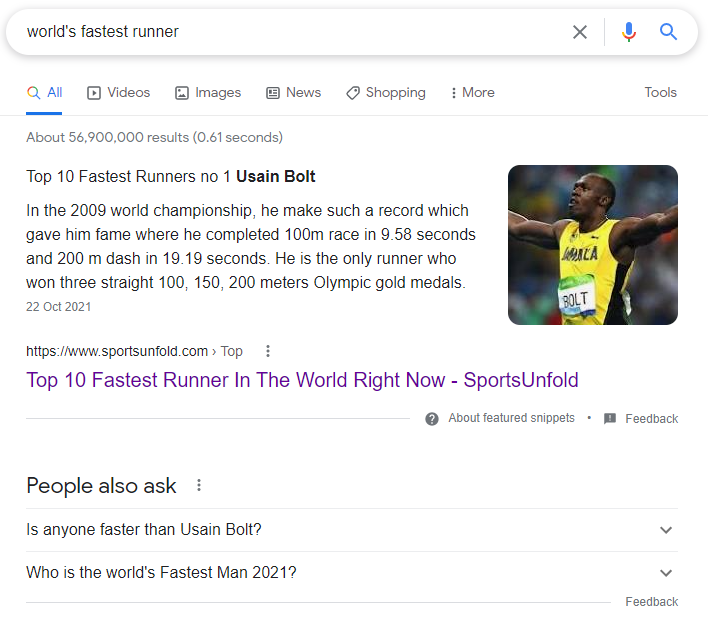Click the Feedback flag icon under snippet
Viewport: 708px width, 620px height.
[610, 419]
